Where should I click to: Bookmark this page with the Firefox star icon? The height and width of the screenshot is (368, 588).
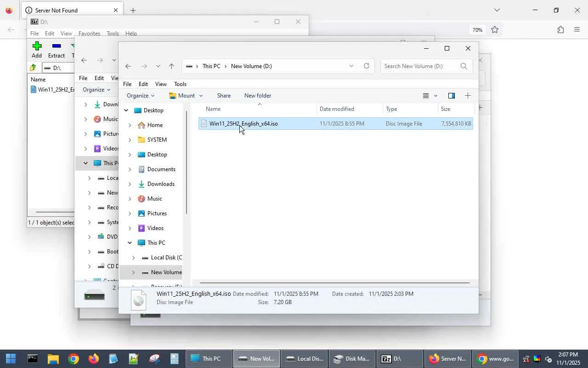pos(495,30)
